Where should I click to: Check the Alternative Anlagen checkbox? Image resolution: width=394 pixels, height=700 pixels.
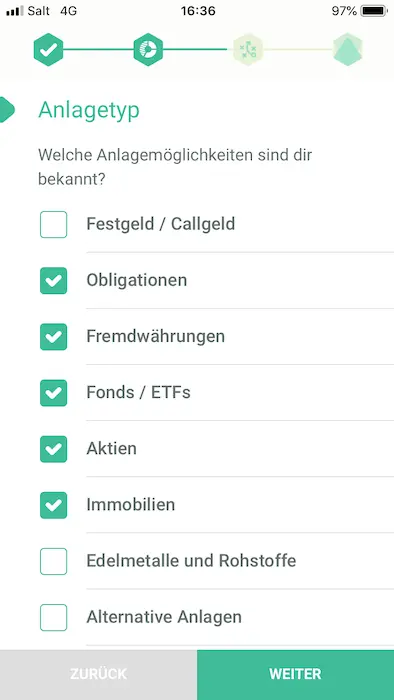coord(54,617)
